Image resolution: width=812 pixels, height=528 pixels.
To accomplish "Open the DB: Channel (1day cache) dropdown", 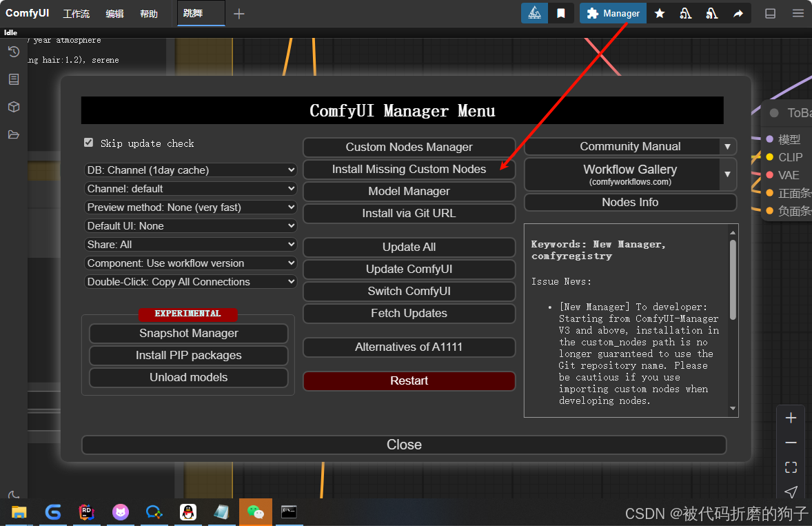I will coord(190,170).
